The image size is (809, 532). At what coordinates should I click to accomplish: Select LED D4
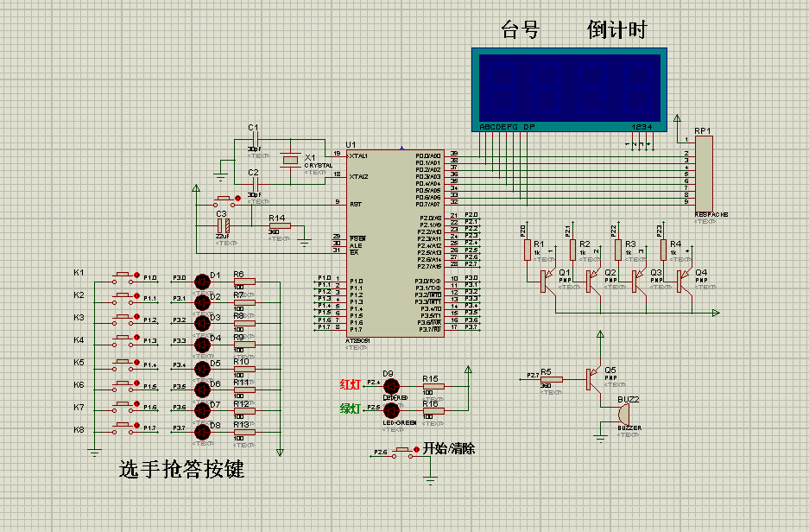[202, 345]
